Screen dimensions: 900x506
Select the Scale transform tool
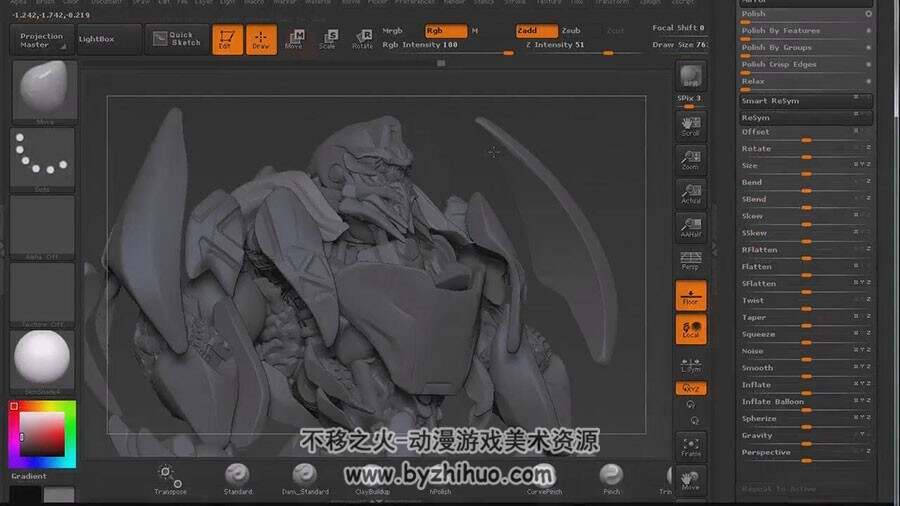click(328, 40)
